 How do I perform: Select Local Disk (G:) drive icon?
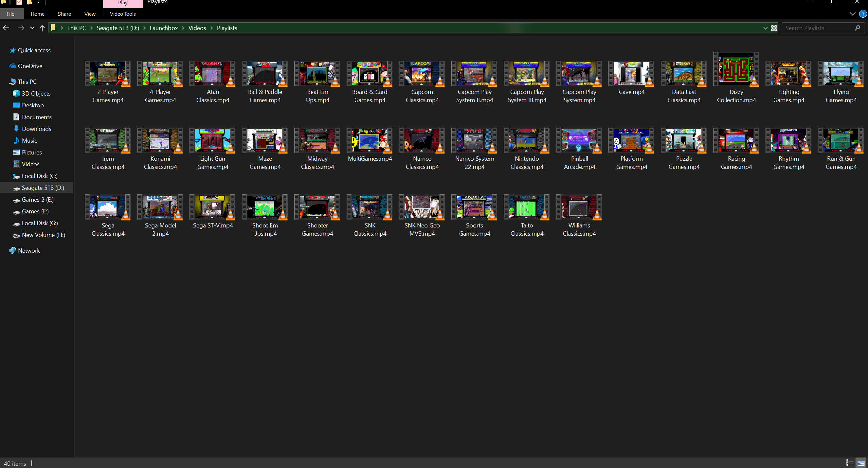[x=16, y=224]
